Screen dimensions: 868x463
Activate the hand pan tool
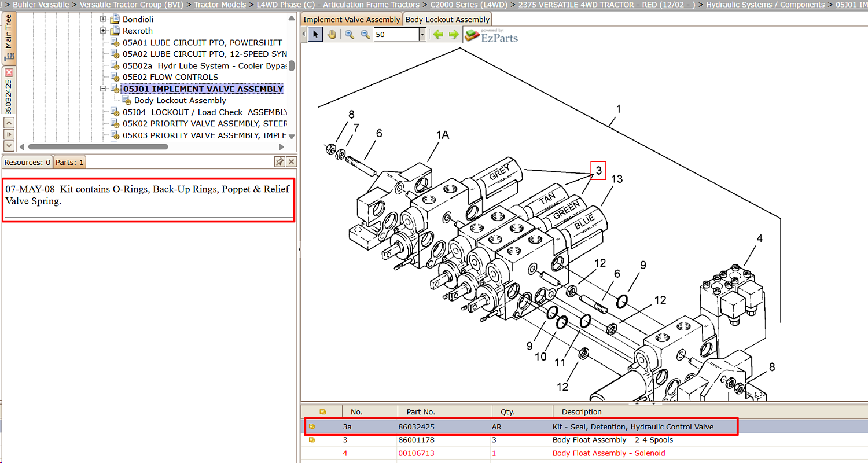[332, 34]
